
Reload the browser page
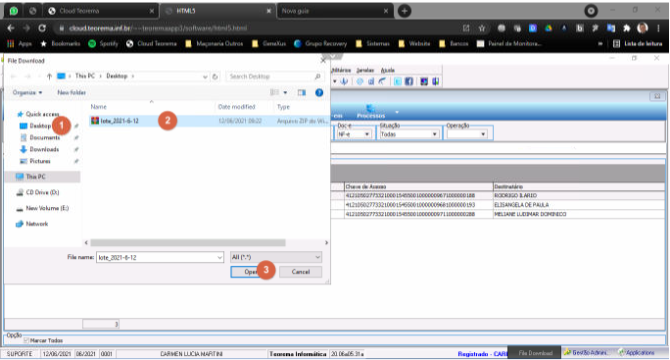tap(42, 28)
